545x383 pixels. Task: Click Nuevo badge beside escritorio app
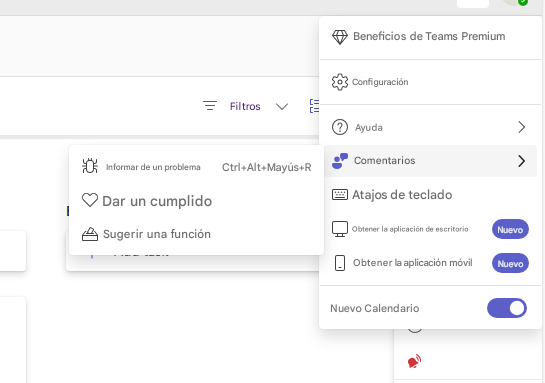510,229
